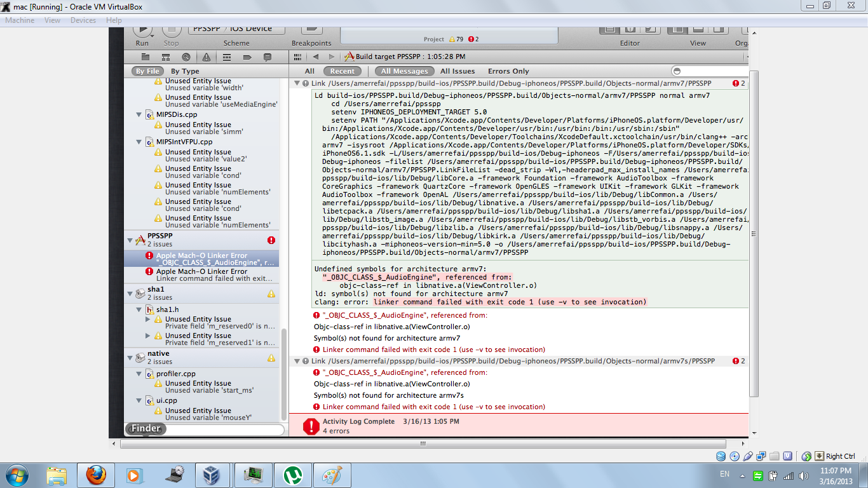Image resolution: width=868 pixels, height=488 pixels.
Task: Collapse the sha1.h file issues
Action: (x=140, y=309)
